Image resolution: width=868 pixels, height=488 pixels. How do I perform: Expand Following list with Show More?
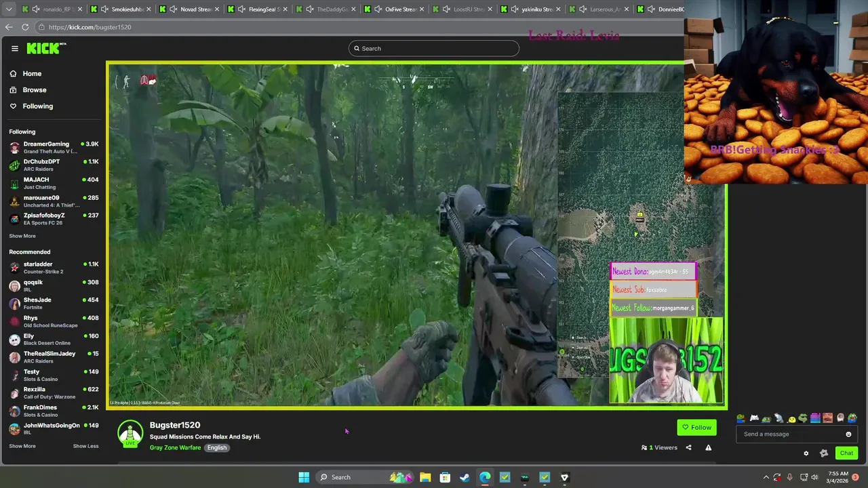click(x=22, y=236)
